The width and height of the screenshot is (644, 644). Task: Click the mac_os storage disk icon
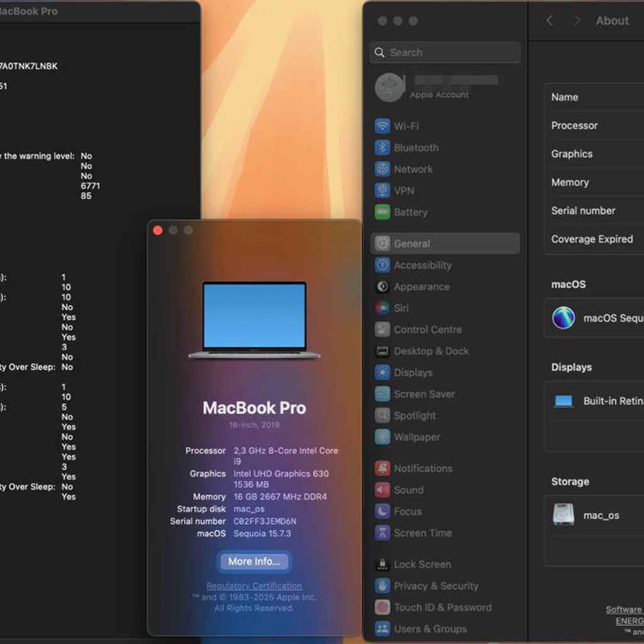point(563,514)
